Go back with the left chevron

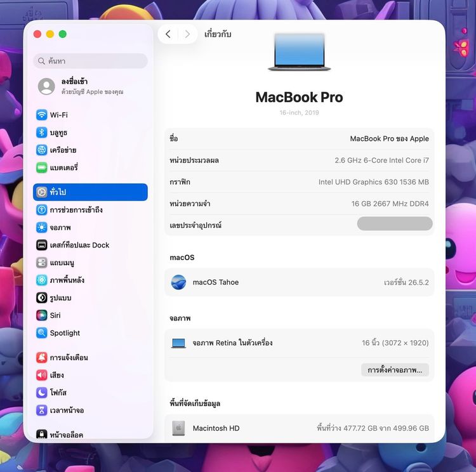[168, 34]
